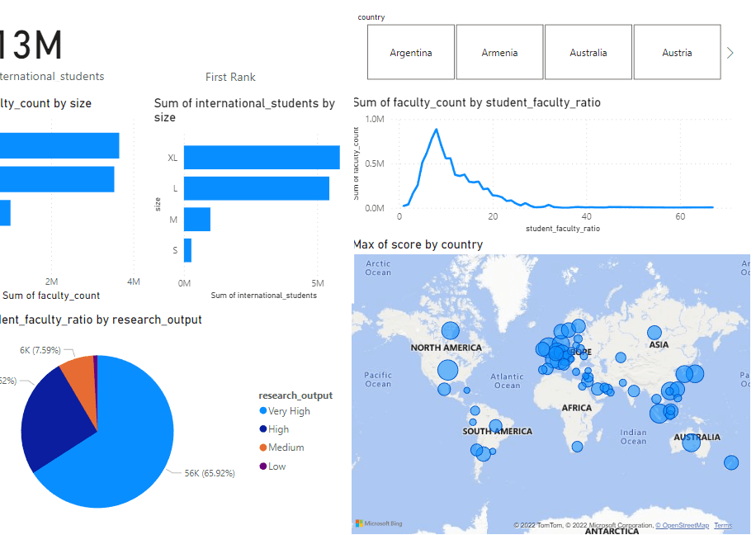
Task: Click the peak of the faculty count line
Action: 437,130
